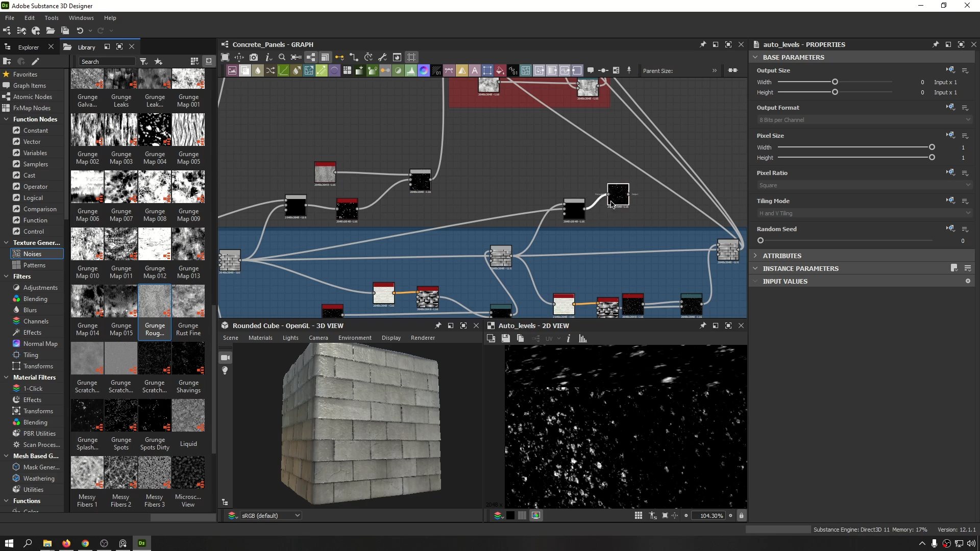Viewport: 980px width, 551px height.
Task: Add a Blend node from the toolbar
Action: tap(245, 71)
